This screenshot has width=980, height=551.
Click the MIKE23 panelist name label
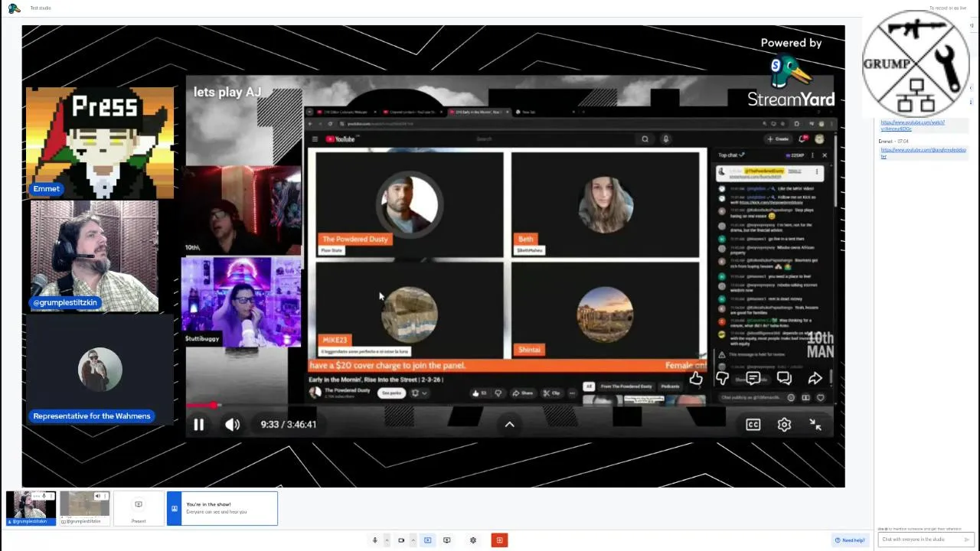point(335,340)
